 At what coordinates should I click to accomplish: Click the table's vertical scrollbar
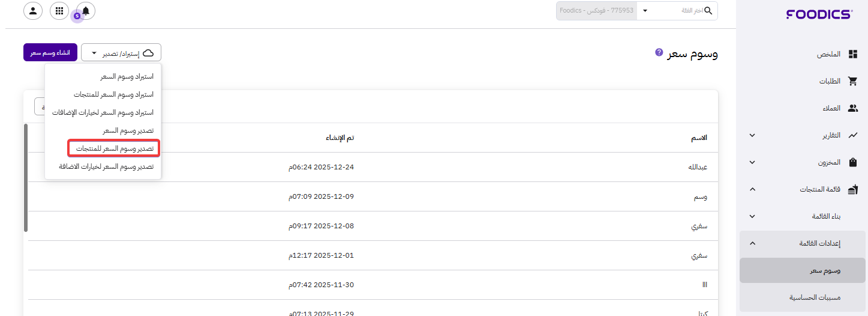[x=26, y=177]
